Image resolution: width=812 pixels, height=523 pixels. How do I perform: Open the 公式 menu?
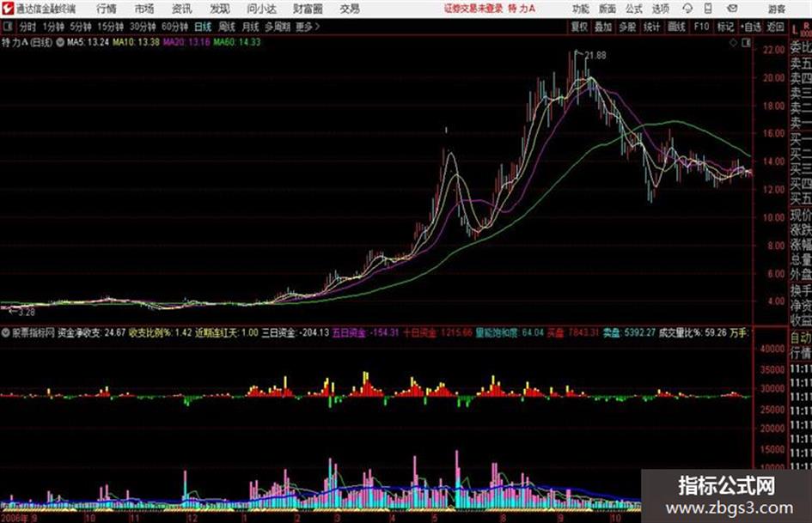pos(634,9)
